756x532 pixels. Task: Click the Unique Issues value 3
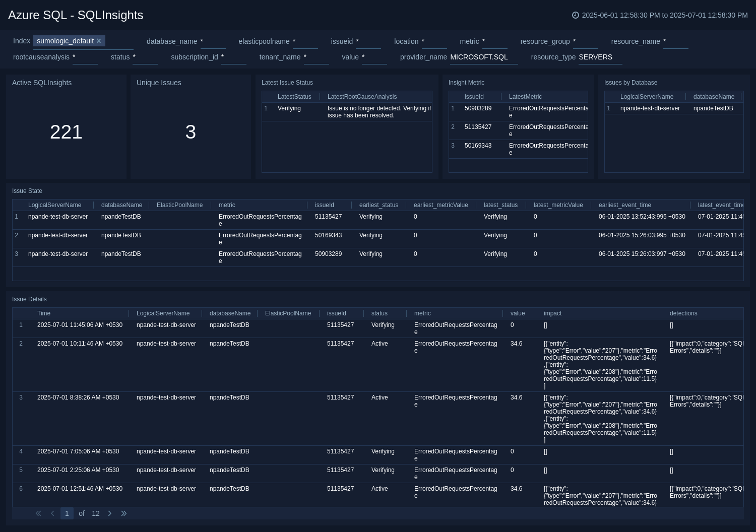click(191, 132)
